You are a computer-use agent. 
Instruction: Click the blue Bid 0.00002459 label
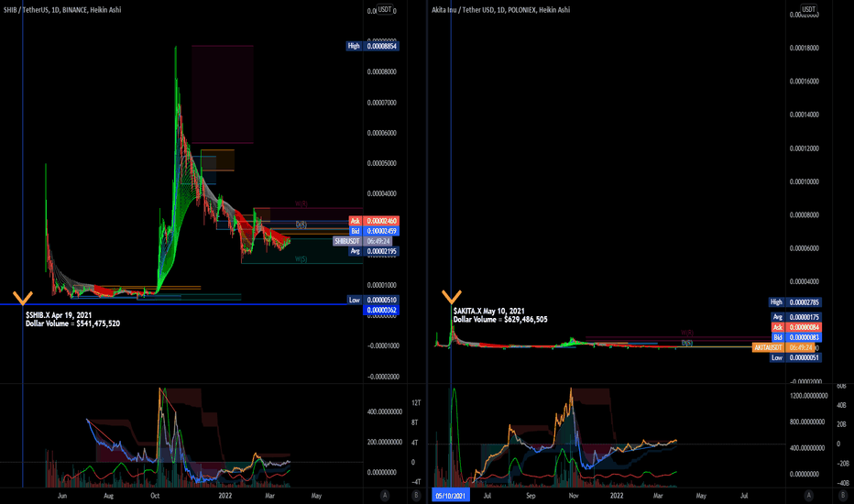tap(374, 231)
